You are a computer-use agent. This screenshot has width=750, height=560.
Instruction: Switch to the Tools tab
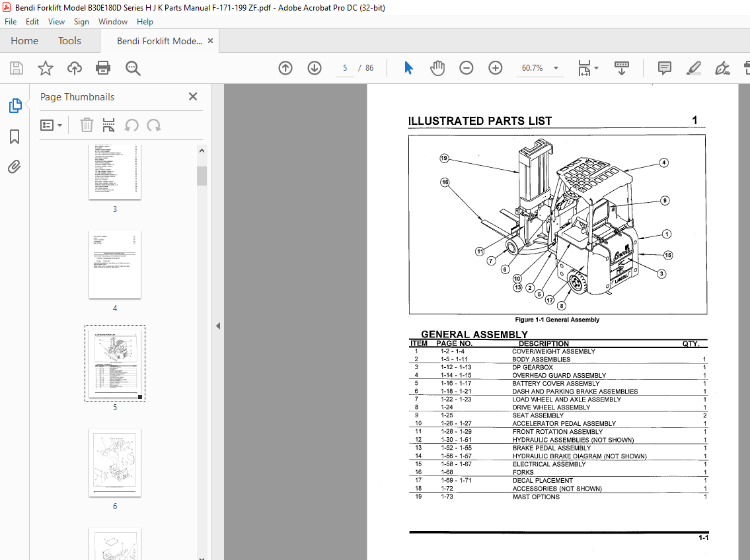[x=69, y=41]
